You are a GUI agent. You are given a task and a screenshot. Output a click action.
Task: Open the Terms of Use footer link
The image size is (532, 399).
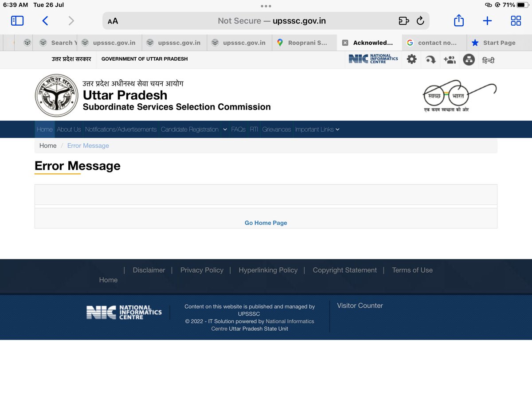click(x=412, y=270)
